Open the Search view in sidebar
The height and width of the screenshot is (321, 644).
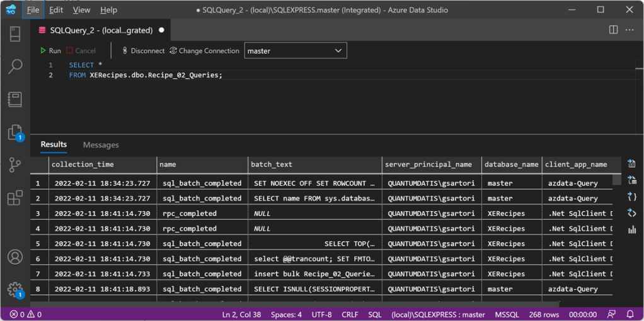click(15, 66)
